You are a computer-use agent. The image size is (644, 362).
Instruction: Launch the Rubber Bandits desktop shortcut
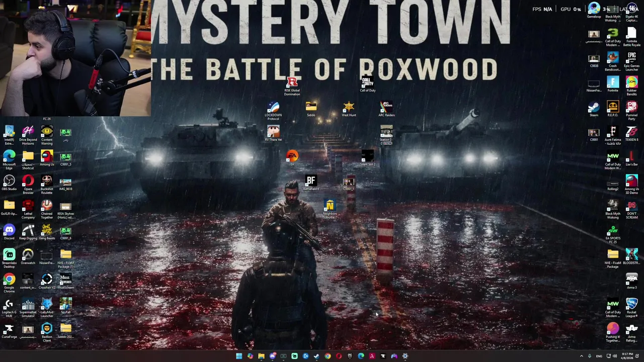coord(631,86)
